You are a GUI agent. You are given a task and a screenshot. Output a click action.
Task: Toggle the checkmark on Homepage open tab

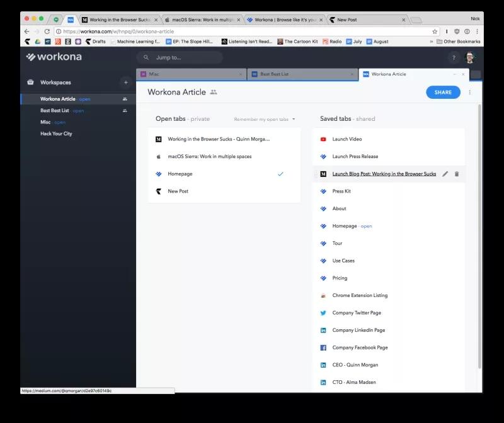(x=280, y=174)
